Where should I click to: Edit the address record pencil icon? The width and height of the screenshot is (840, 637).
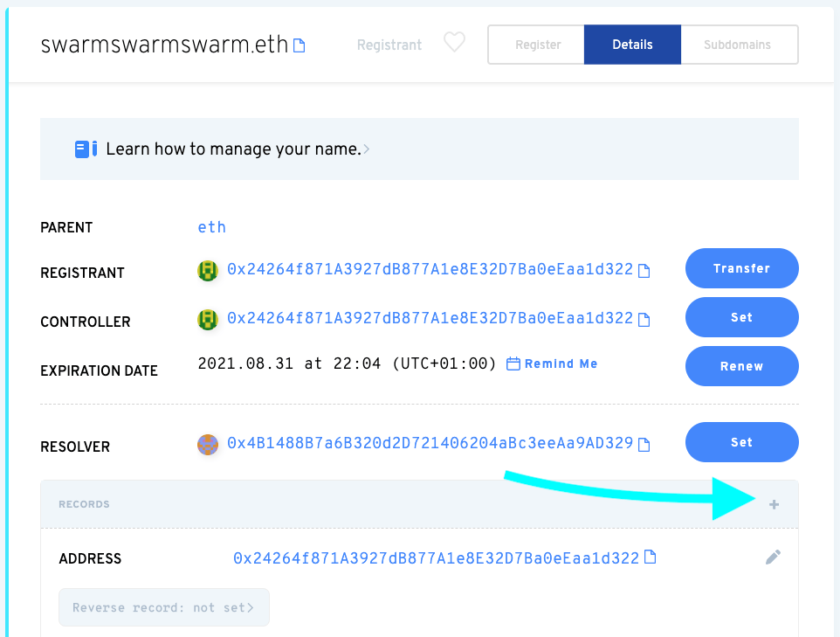[773, 557]
